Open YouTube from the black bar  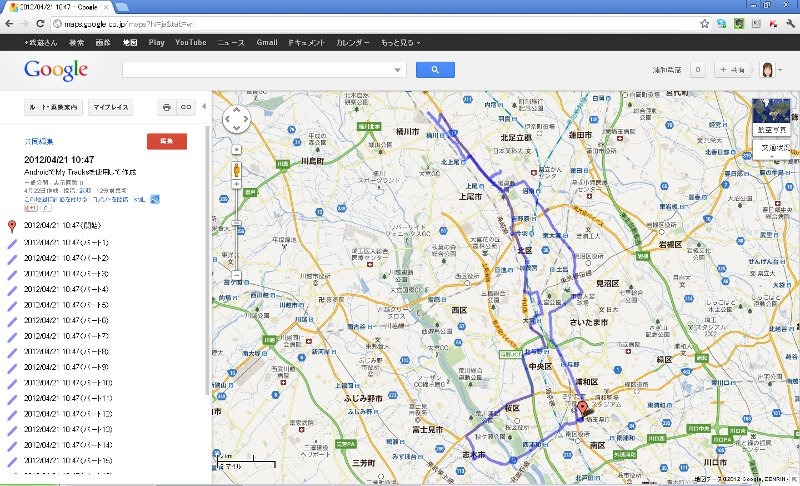[191, 43]
